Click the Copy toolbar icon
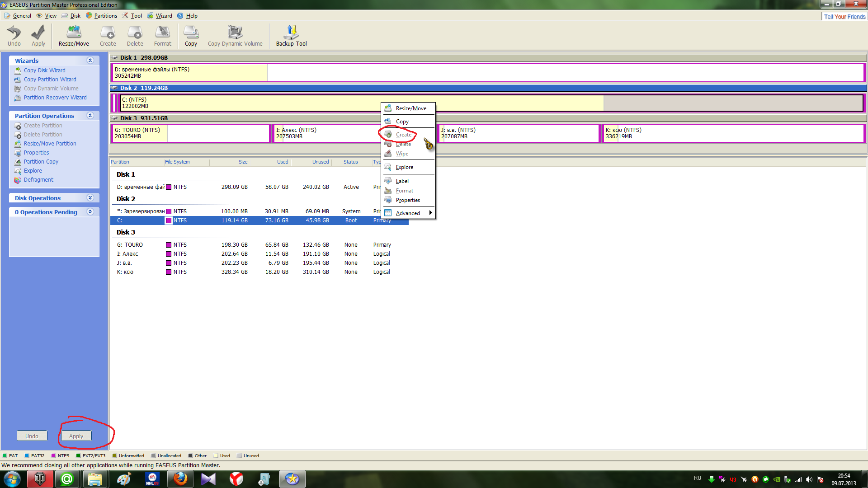The width and height of the screenshot is (868, 488). 191,36
